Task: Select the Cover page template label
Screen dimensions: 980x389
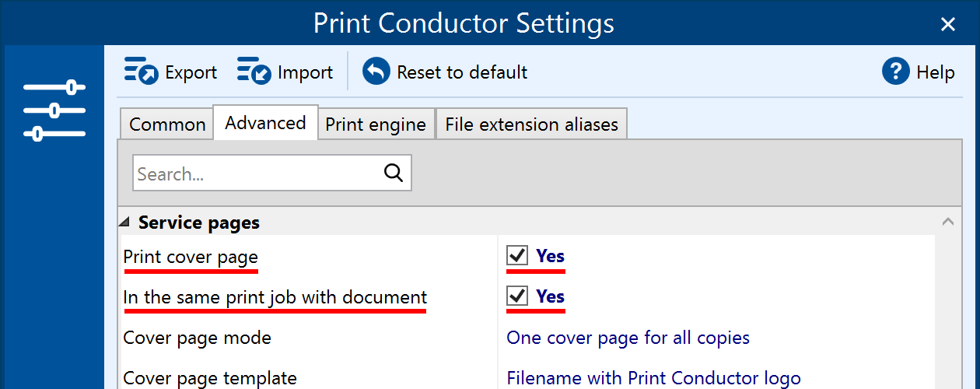Action: click(210, 378)
